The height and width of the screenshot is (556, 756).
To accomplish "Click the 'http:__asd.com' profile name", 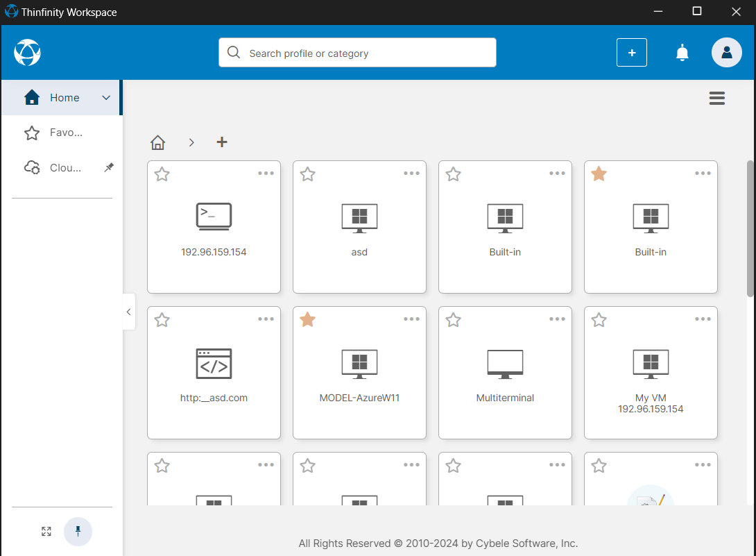I will (x=214, y=398).
